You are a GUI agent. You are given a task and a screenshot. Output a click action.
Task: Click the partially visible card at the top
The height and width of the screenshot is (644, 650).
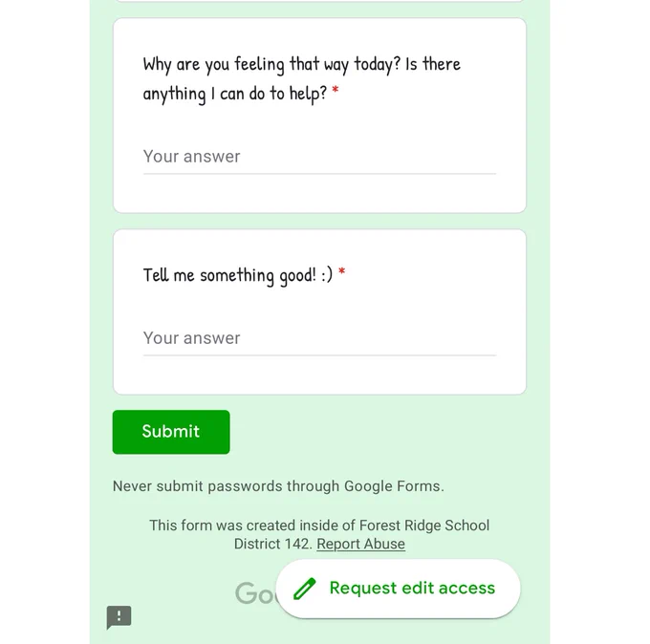[319, 1]
